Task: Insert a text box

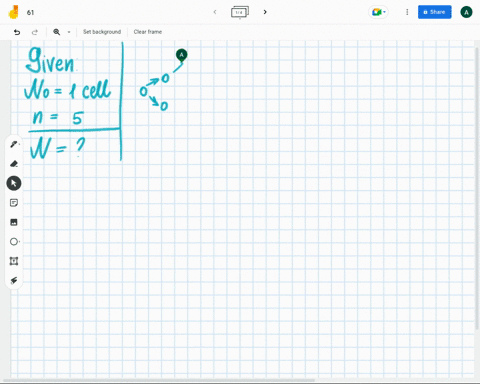Action: 14,261
